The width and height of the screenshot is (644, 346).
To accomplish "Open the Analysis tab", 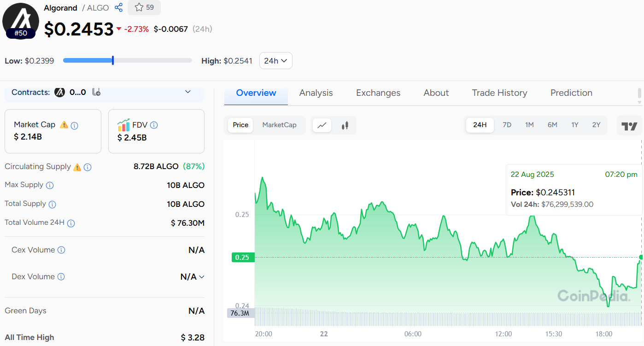I will (x=316, y=93).
